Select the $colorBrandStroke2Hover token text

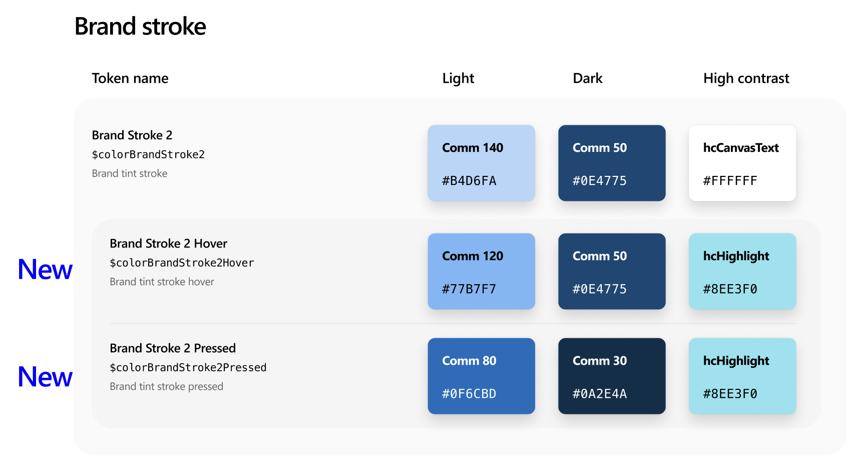(182, 263)
